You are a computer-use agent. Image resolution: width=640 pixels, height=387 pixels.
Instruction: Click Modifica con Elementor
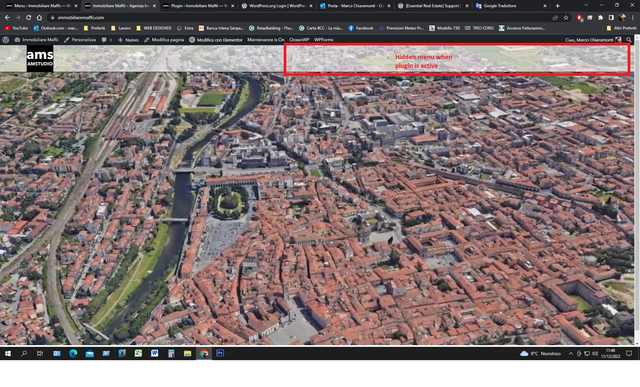click(216, 40)
